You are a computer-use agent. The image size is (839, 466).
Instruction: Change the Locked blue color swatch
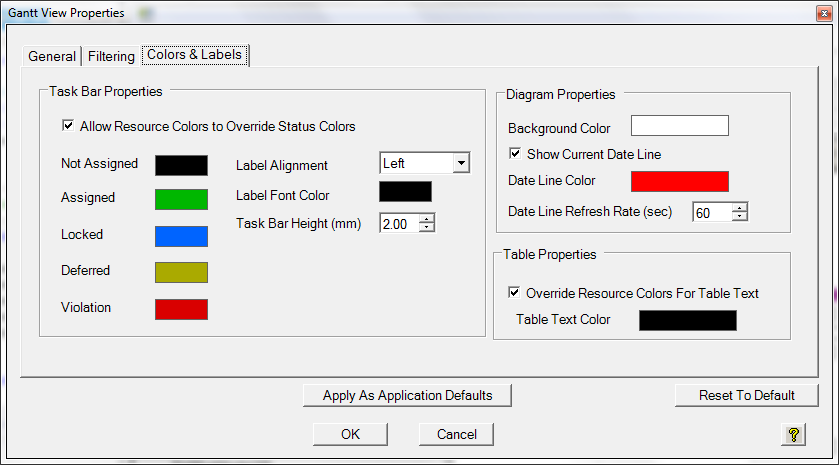181,236
